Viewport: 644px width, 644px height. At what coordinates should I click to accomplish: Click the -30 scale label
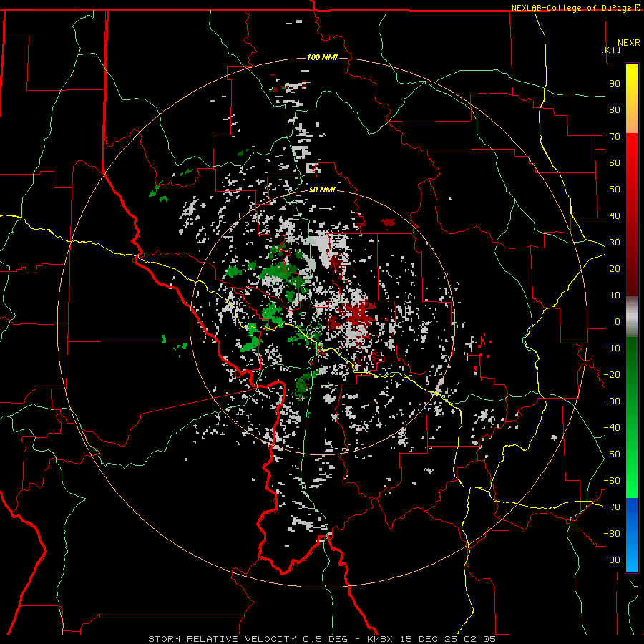[x=612, y=401]
